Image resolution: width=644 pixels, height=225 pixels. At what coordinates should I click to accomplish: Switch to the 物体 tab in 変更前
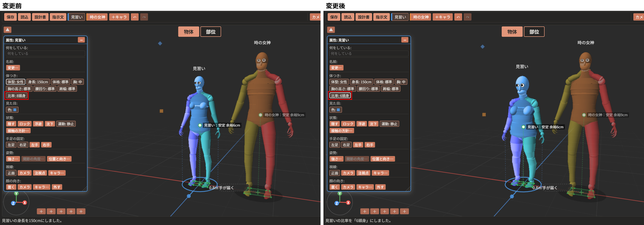click(188, 31)
